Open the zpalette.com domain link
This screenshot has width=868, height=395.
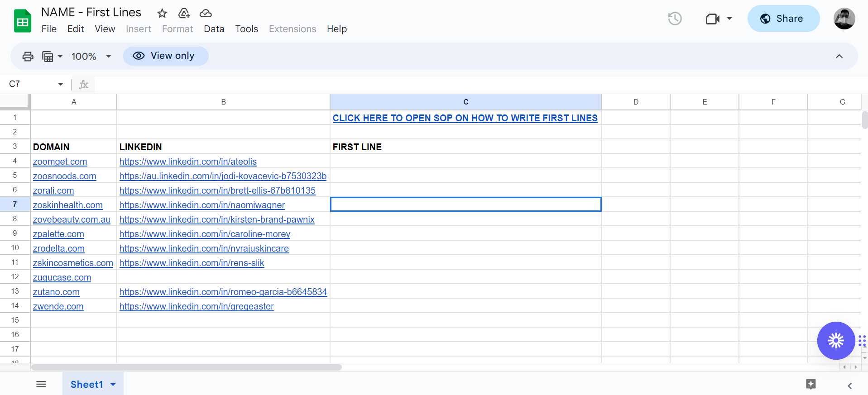pos(58,234)
